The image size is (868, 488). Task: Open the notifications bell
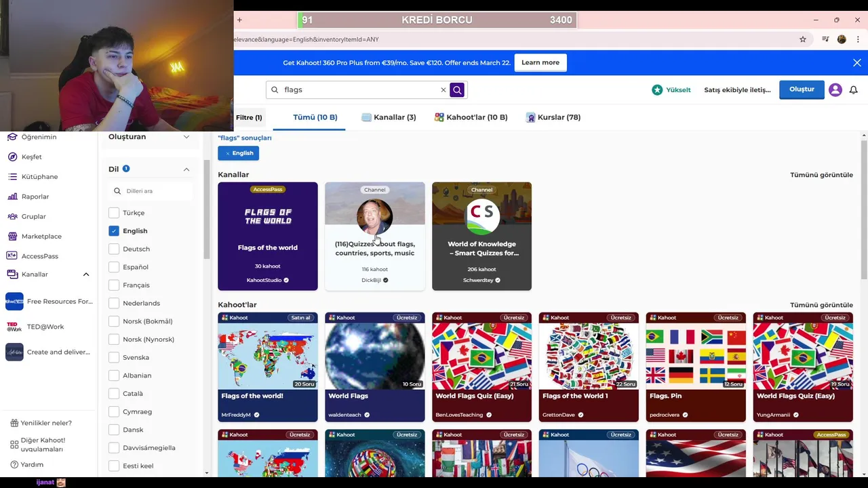click(x=854, y=89)
